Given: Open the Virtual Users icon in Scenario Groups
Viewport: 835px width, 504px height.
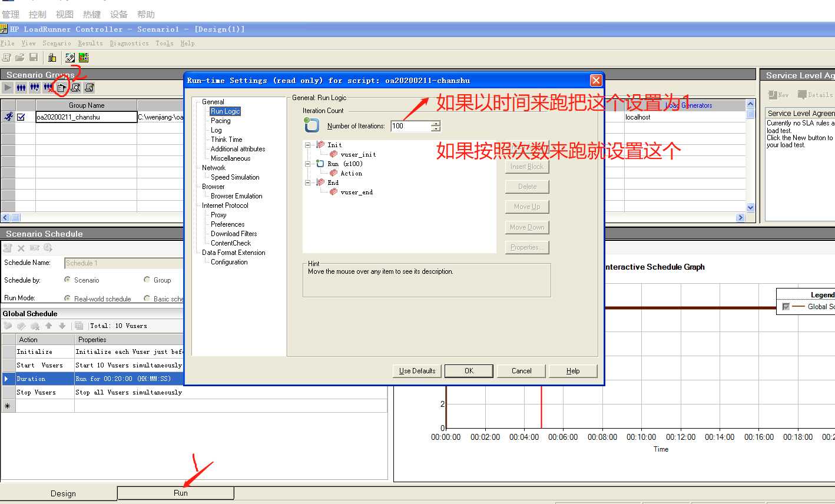Looking at the screenshot, I should coord(21,88).
